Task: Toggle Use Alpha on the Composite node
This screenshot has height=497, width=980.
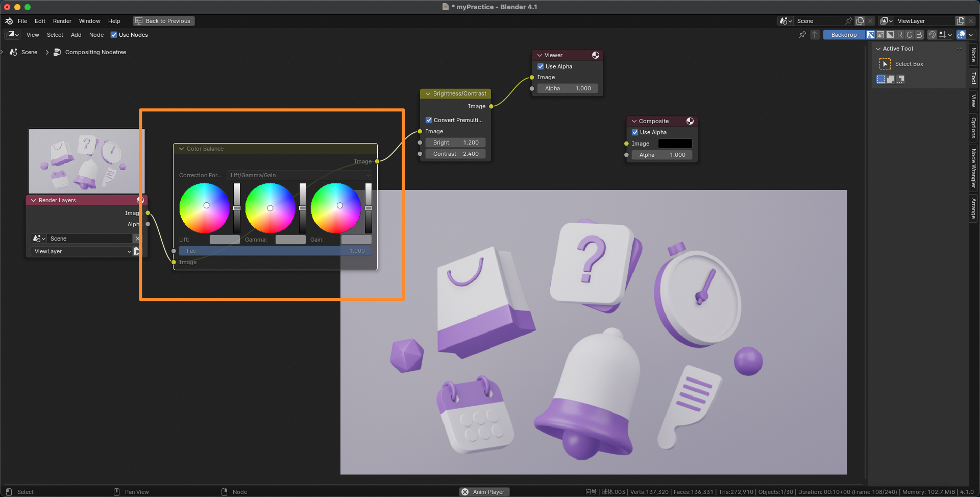Action: pos(635,132)
